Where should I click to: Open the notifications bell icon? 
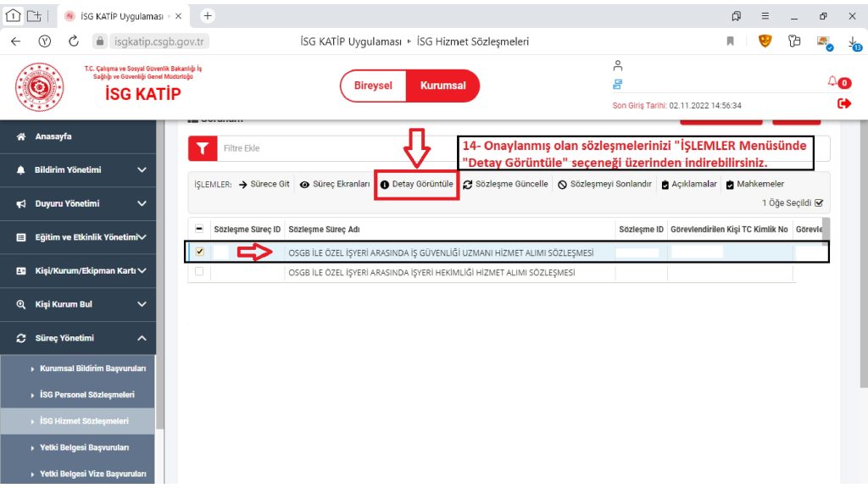click(833, 81)
